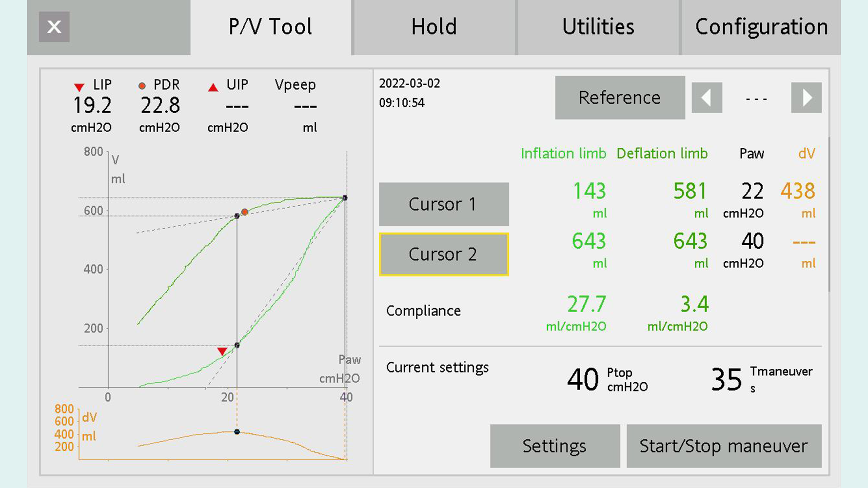Toggle the Reference curve display
This screenshot has height=488, width=868.
620,98
